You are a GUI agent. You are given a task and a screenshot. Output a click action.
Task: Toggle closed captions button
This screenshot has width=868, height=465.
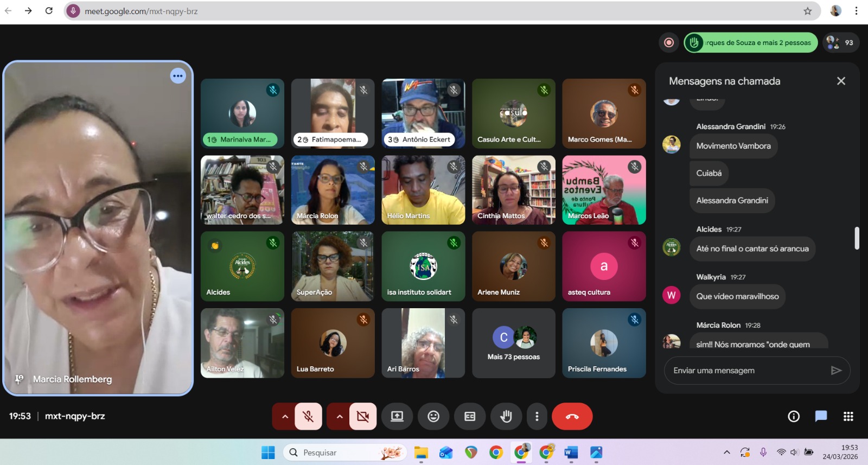click(x=470, y=416)
